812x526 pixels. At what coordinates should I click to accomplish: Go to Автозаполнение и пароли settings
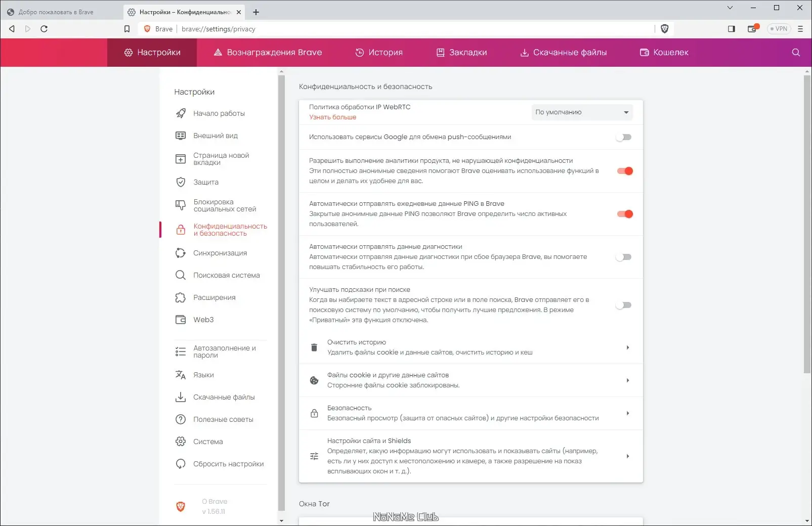tap(221, 352)
